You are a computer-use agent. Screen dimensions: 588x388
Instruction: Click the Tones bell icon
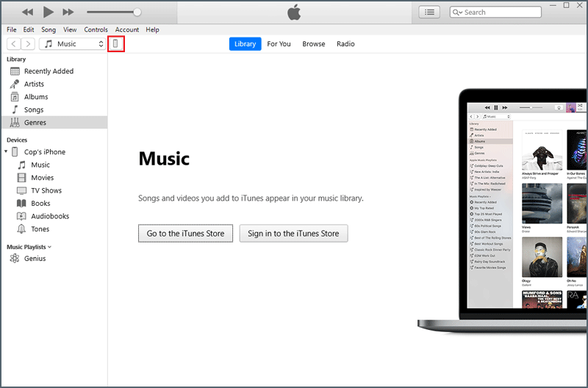tap(22, 229)
